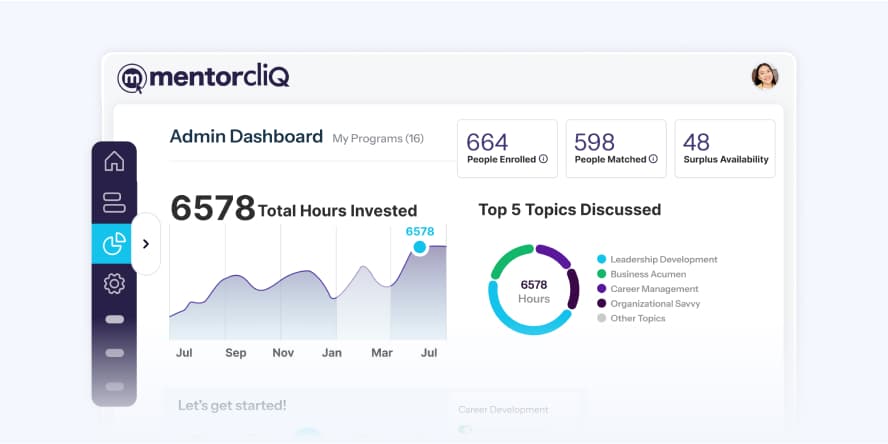Click the Career Management legend color dot

coord(601,289)
